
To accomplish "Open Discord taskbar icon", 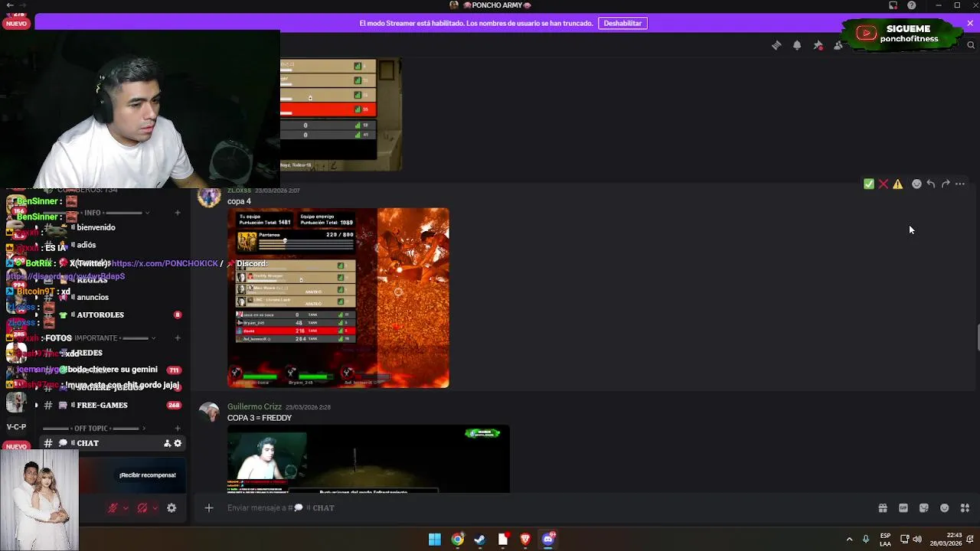I will (548, 540).
